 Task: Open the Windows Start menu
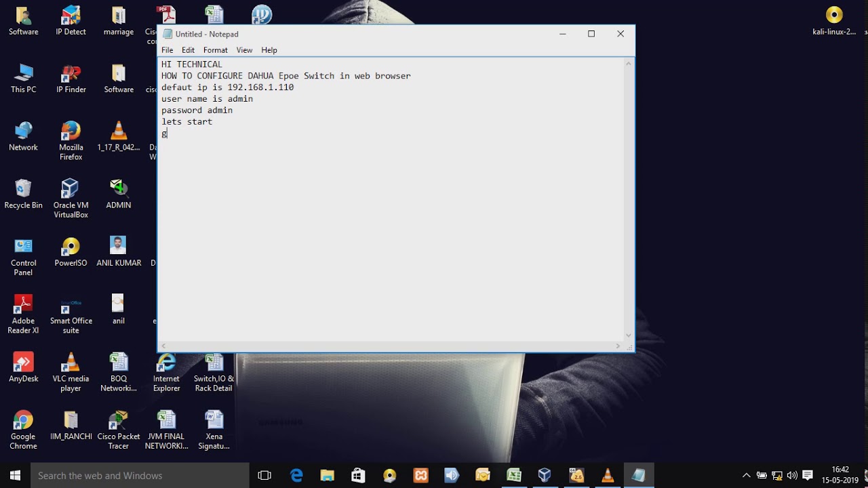(15, 475)
